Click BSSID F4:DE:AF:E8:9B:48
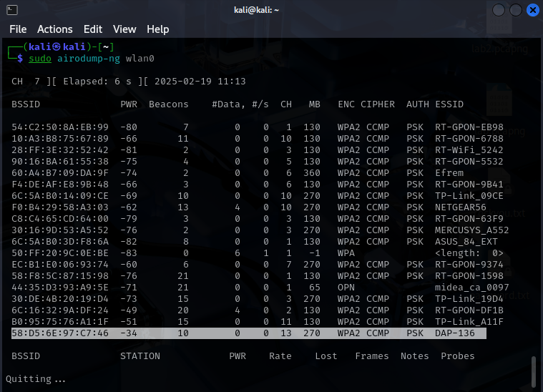The image size is (543, 392). 60,185
